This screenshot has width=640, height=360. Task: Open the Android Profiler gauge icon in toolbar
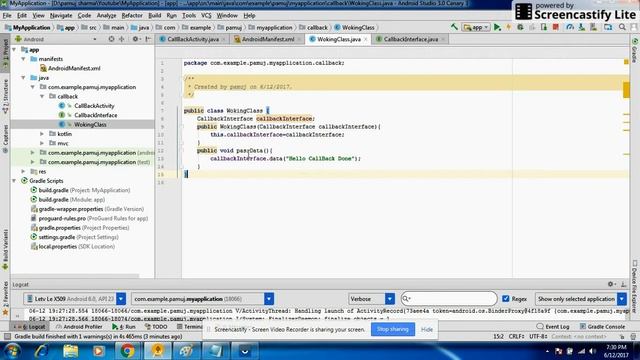pos(570,27)
